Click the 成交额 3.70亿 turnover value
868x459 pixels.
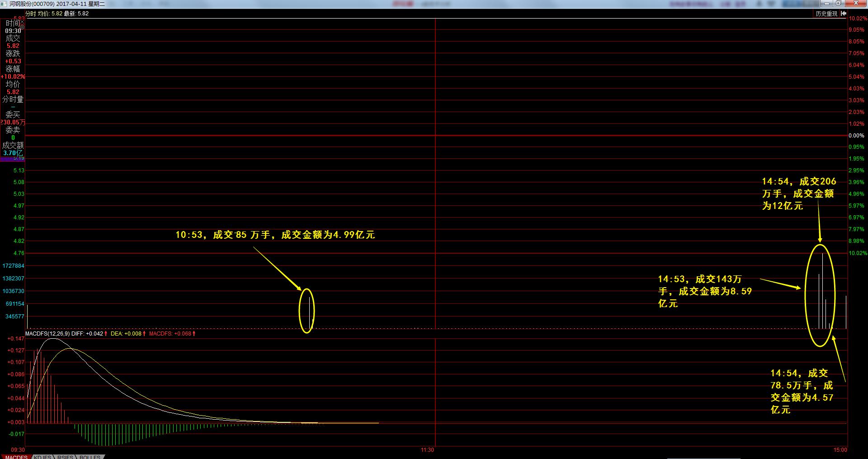13,153
